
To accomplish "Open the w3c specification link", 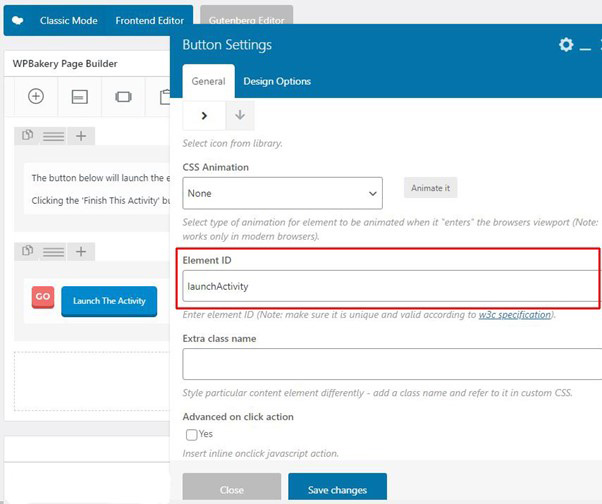I will pyautogui.click(x=514, y=314).
